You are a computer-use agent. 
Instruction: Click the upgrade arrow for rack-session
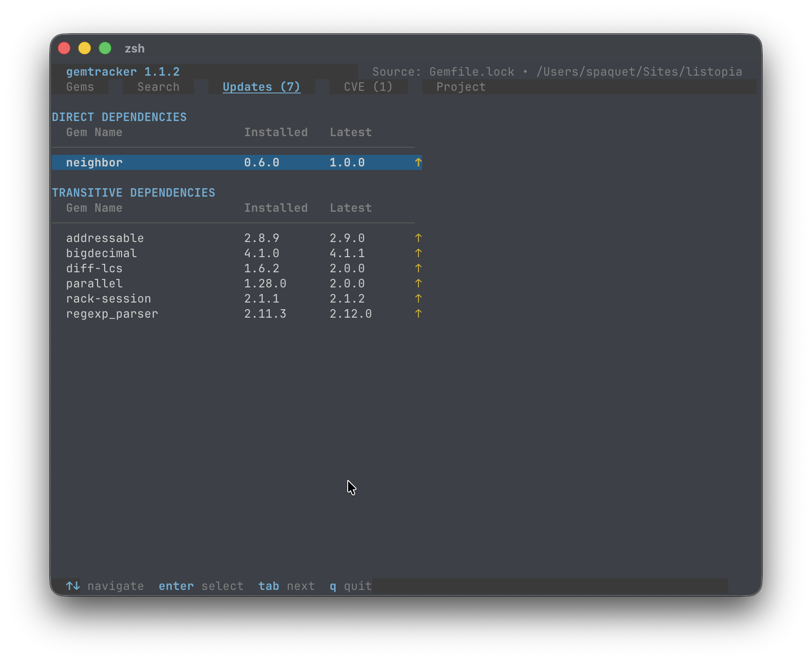pyautogui.click(x=418, y=299)
